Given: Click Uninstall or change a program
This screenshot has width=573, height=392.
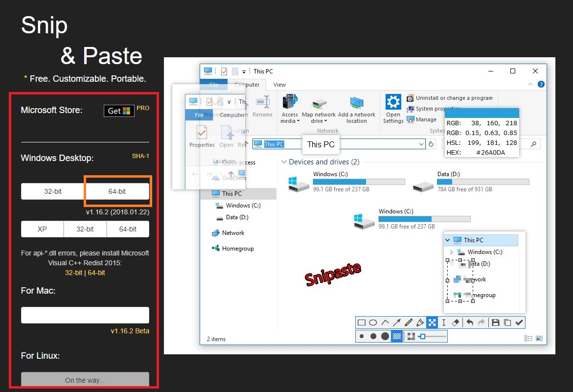Looking at the screenshot, I should coord(450,98).
